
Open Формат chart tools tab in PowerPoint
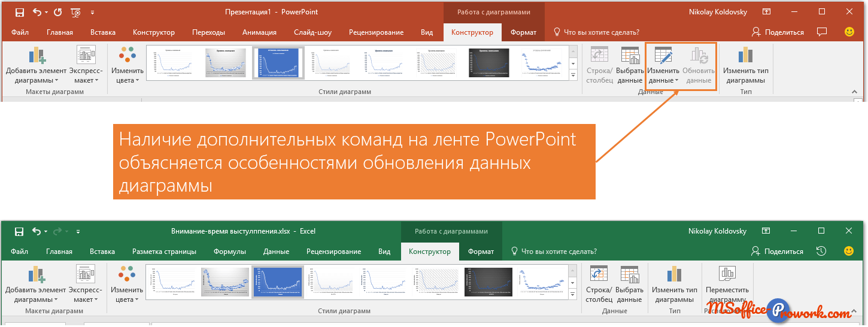(523, 32)
